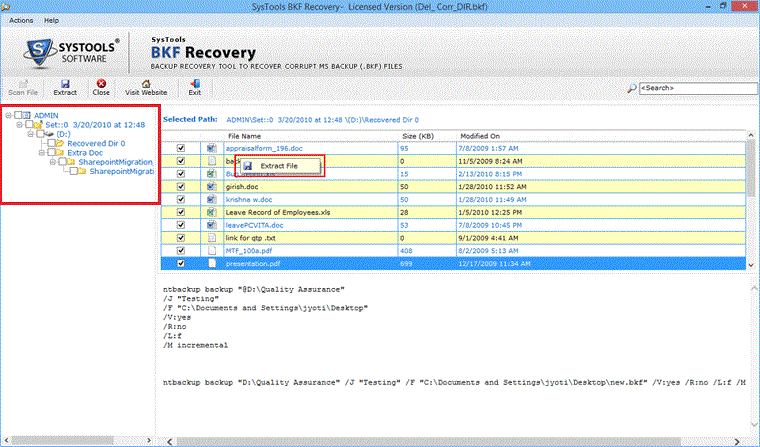
Task: Uncheck the leavePCVITA.doc checkbox
Action: (181, 225)
